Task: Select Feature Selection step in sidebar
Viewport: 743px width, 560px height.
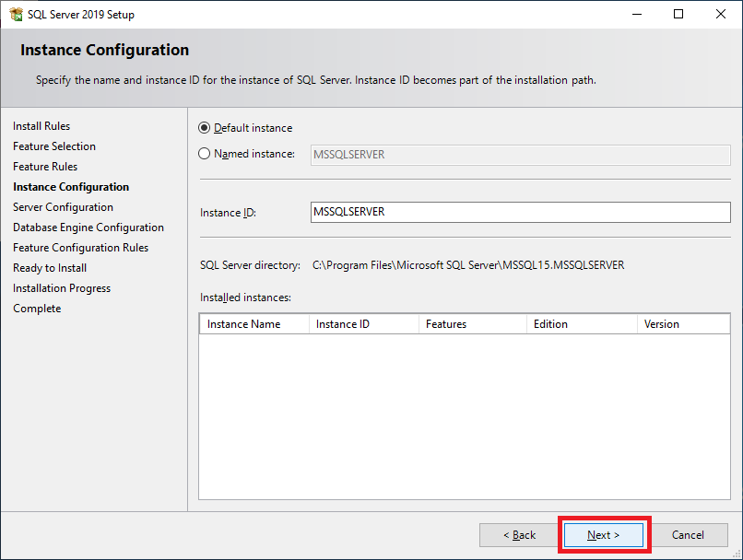Action: tap(54, 146)
